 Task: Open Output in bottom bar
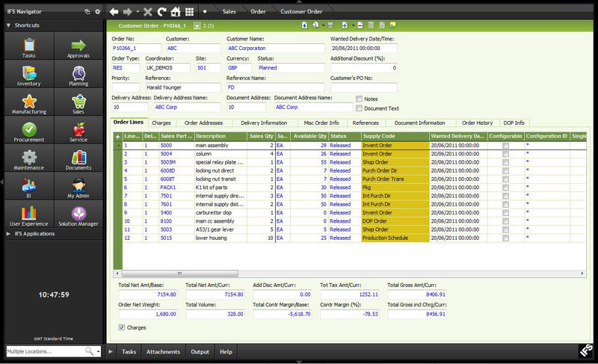coord(200,352)
